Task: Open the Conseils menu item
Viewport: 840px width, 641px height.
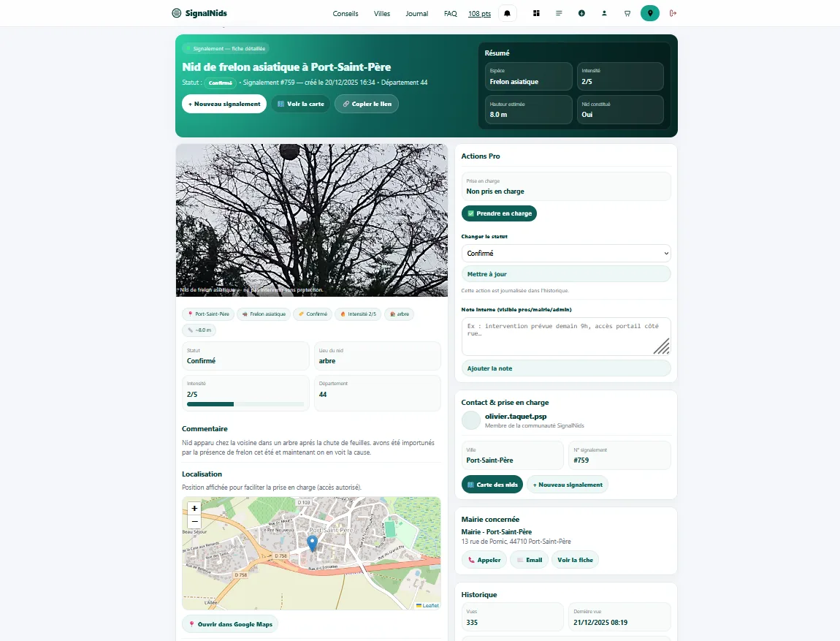Action: (x=345, y=13)
